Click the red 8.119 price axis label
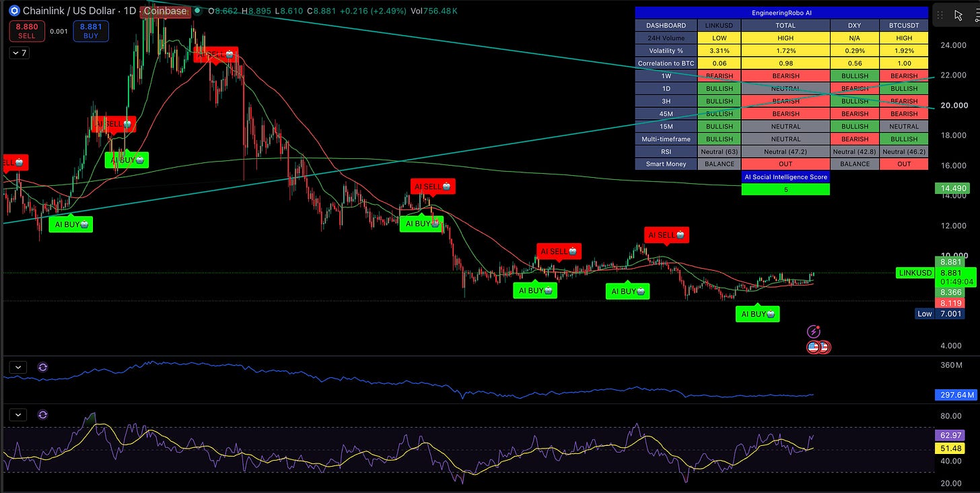The image size is (980, 493). [950, 303]
